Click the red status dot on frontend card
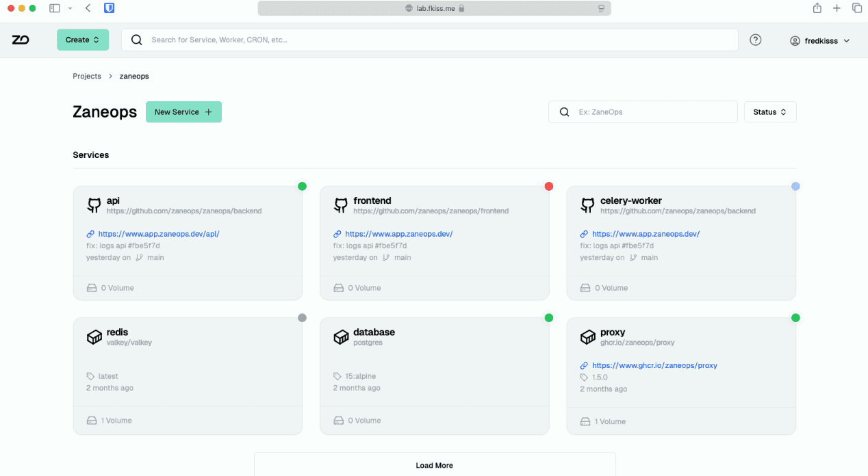Image resolution: width=868 pixels, height=476 pixels. click(x=548, y=186)
